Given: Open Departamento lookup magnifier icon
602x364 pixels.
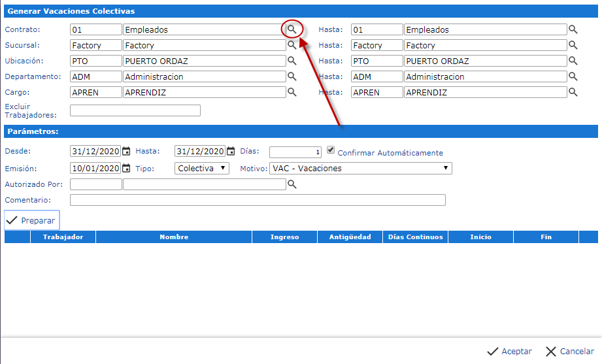Looking at the screenshot, I should point(292,76).
